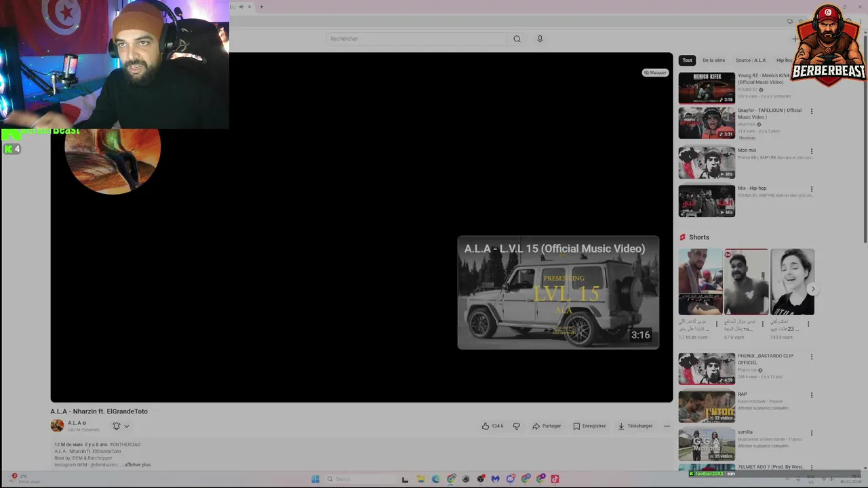Open options menu for Snayfer - TAFELIOUN
Image resolution: width=868 pixels, height=488 pixels.
point(812,111)
